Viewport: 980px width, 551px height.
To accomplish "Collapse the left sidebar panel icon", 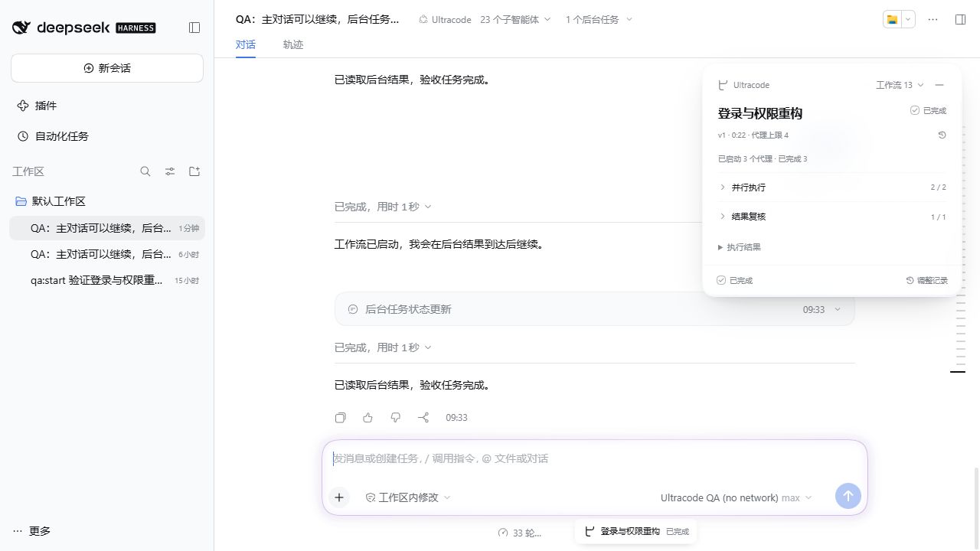I will (194, 28).
